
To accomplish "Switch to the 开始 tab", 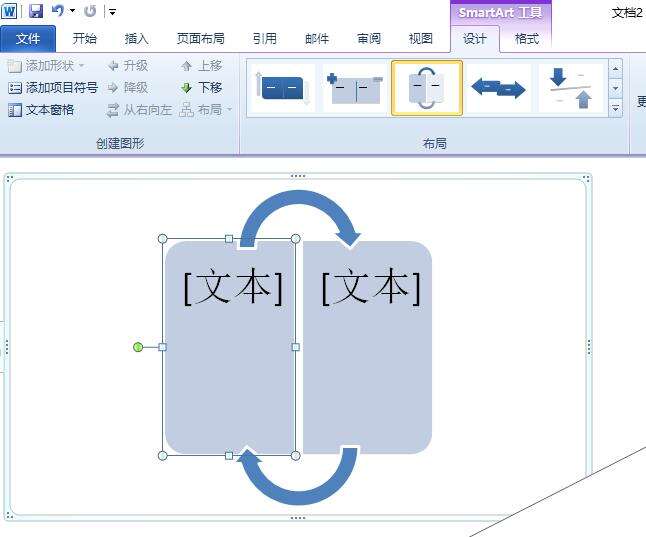I will 84,39.
